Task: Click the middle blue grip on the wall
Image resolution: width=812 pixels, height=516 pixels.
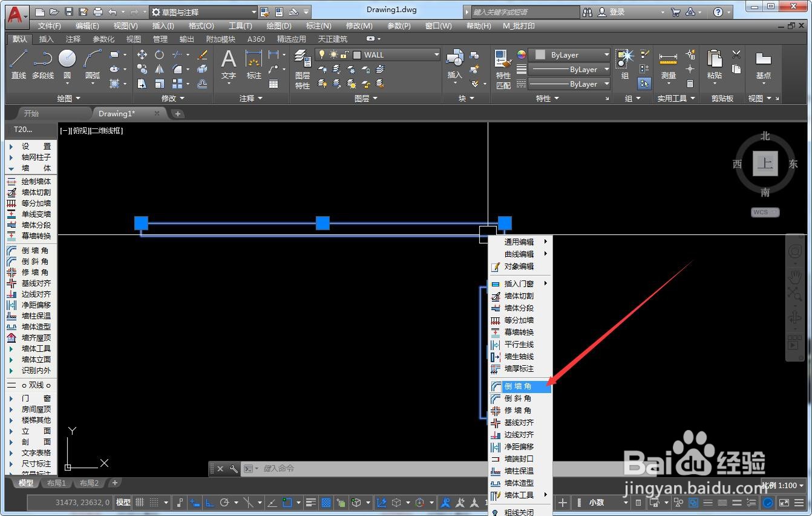Action: tap(323, 223)
